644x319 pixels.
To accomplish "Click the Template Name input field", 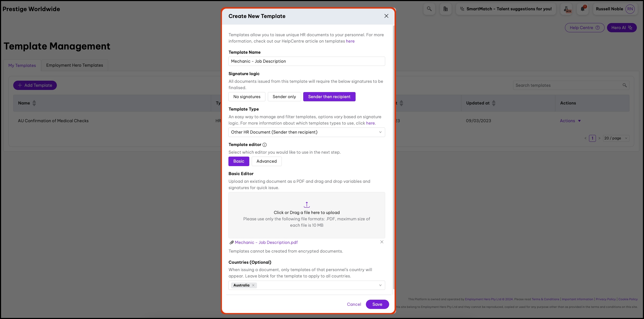I will click(x=307, y=61).
